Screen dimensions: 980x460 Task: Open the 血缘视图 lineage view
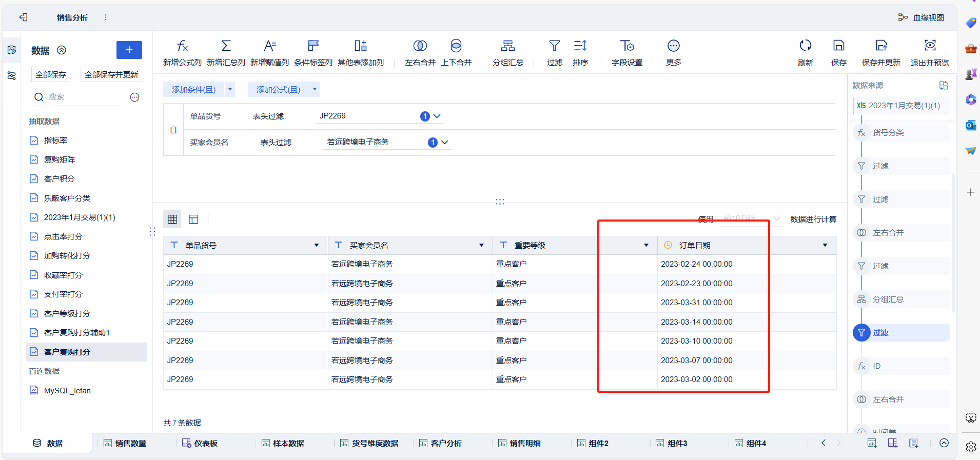[x=922, y=17]
